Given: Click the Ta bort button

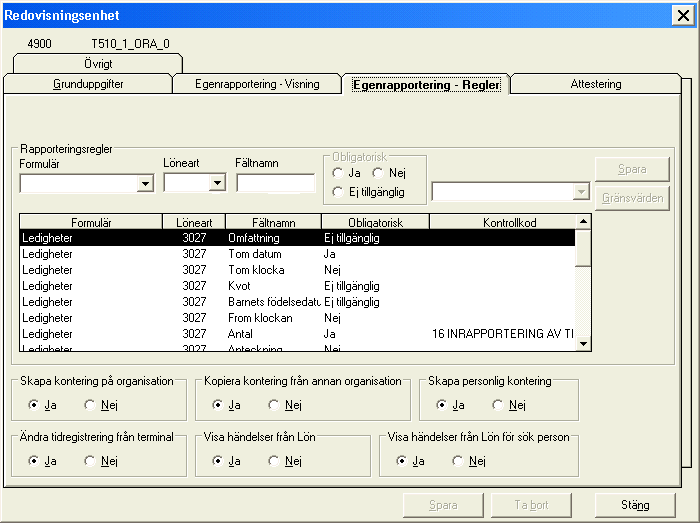Looking at the screenshot, I should coord(531,505).
